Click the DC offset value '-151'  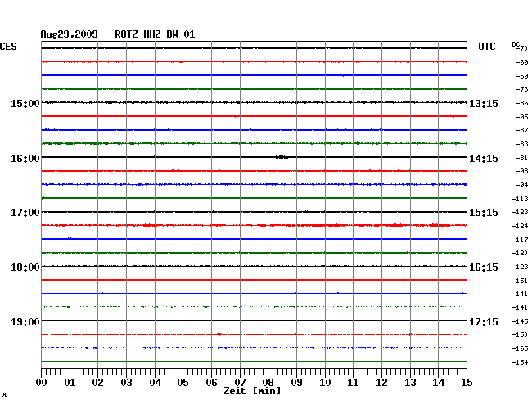click(x=520, y=281)
